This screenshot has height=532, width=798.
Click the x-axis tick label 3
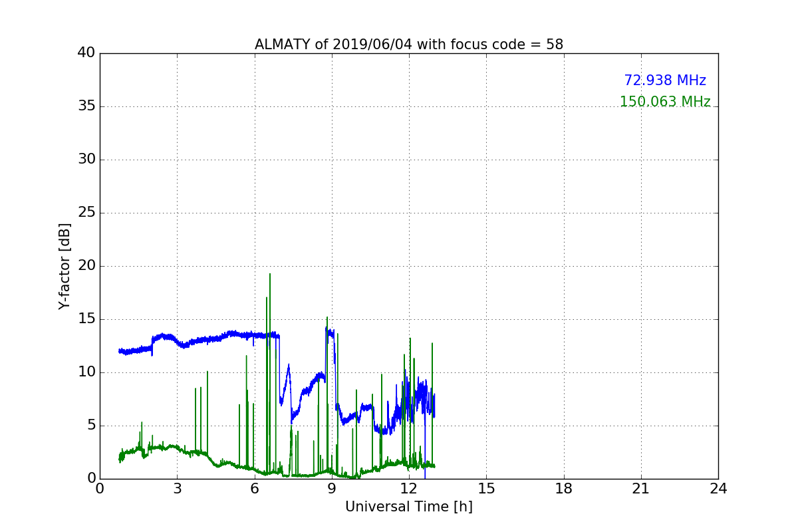[x=177, y=489]
